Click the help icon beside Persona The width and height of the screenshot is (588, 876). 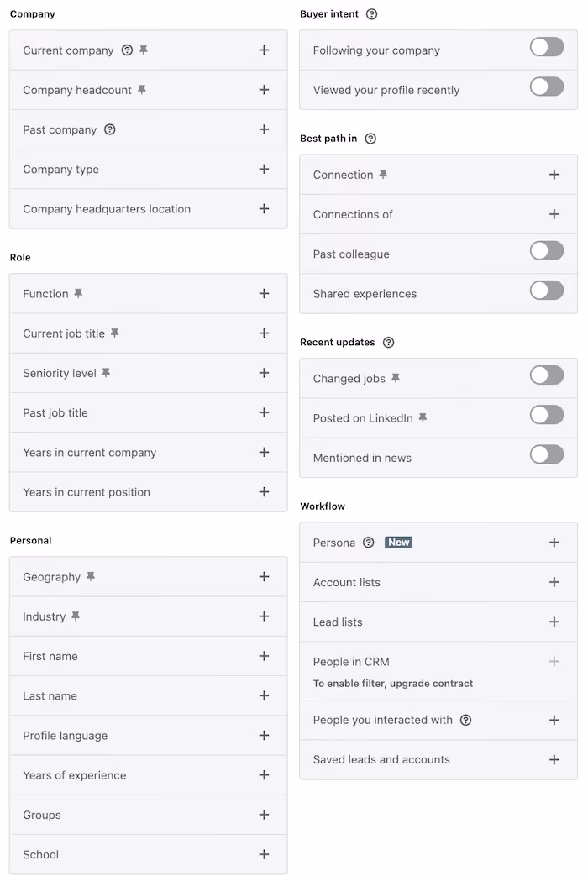click(368, 543)
